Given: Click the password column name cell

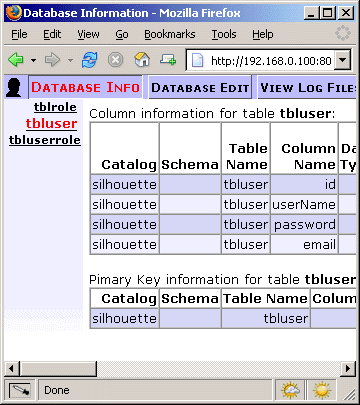Looking at the screenshot, I should click(x=304, y=224).
